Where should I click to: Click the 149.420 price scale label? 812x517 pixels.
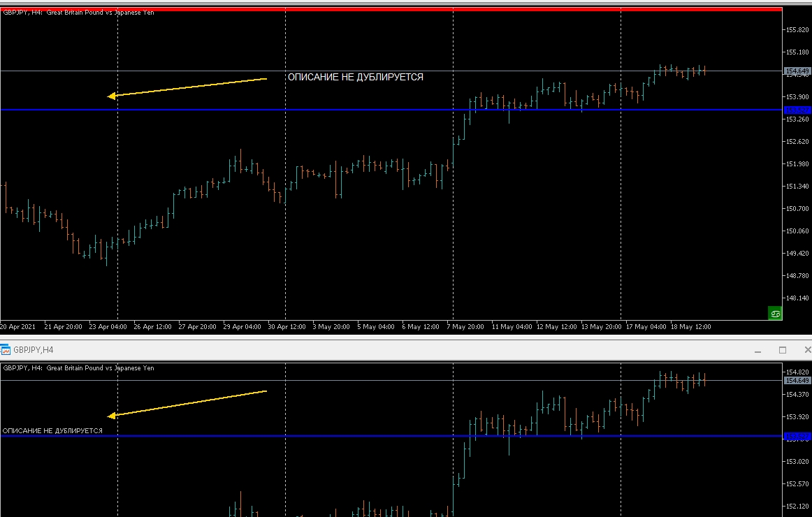click(x=797, y=253)
